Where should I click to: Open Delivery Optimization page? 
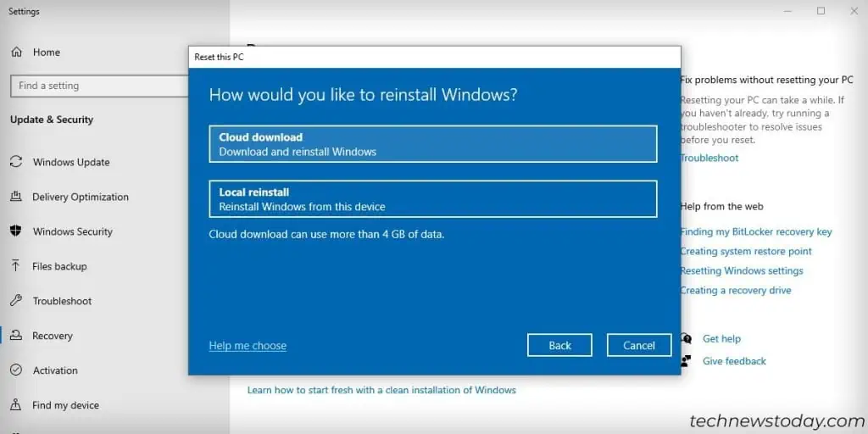[81, 197]
